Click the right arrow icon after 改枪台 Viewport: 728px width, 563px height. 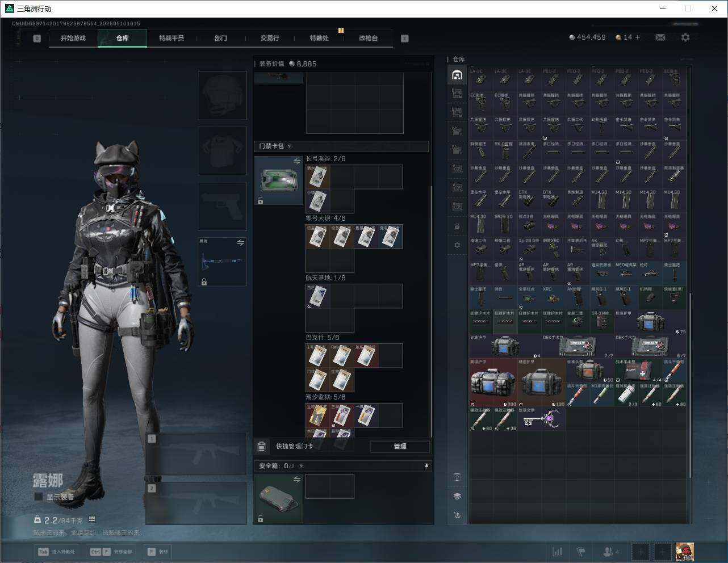click(404, 39)
